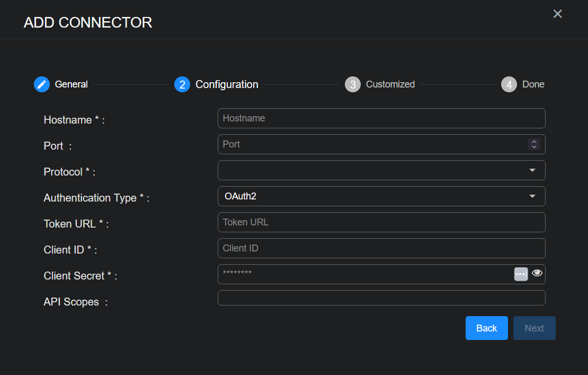Click the Port number spinner arrows
The height and width of the screenshot is (375, 588).
534,144
